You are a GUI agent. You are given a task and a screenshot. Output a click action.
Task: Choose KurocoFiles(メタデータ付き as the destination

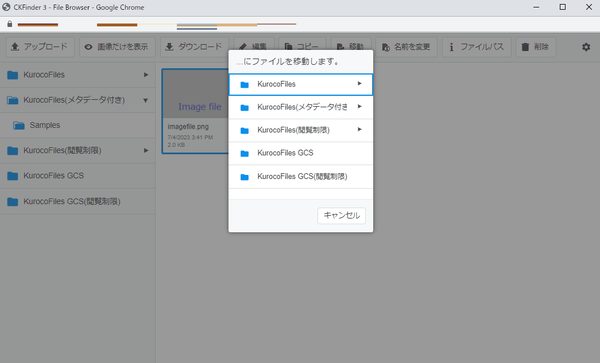[x=301, y=107]
